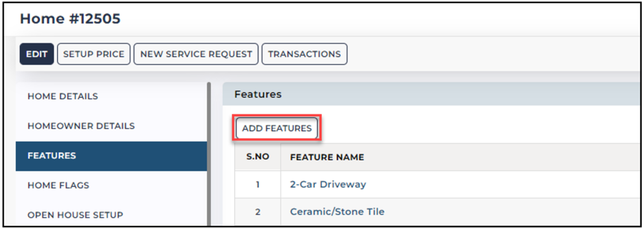
Task: Click empty toolbar space beside TRANSACTIONS button
Action: 493,54
